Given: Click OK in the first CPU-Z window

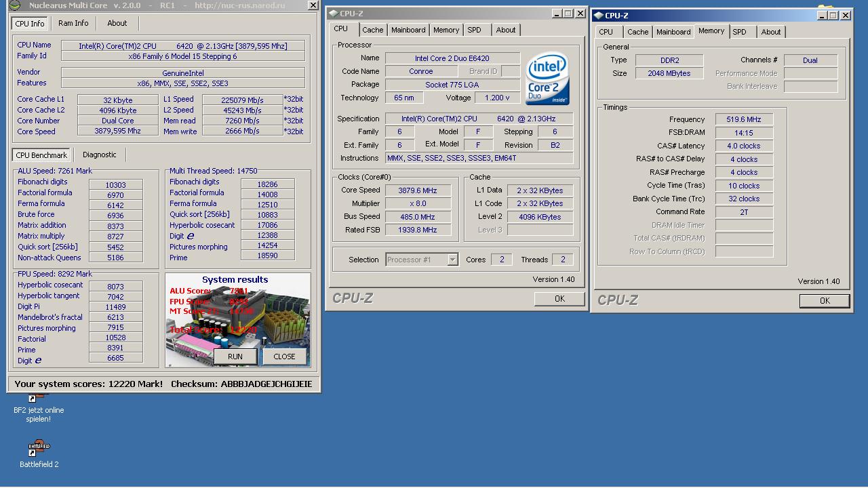Looking at the screenshot, I should click(x=559, y=299).
